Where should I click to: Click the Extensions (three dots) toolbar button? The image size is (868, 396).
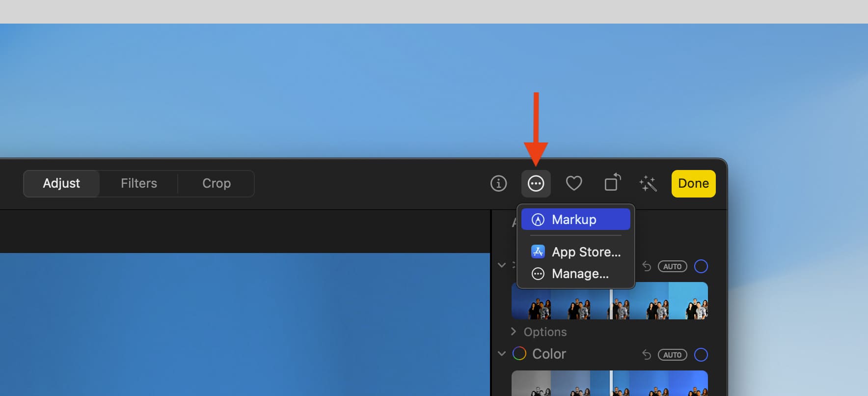[x=536, y=184]
